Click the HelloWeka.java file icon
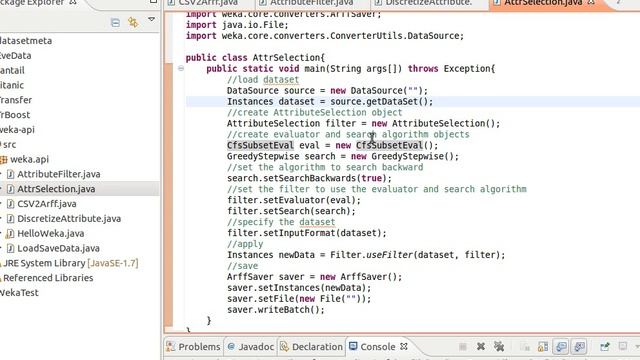This screenshot has width=640, height=360. [x=11, y=233]
